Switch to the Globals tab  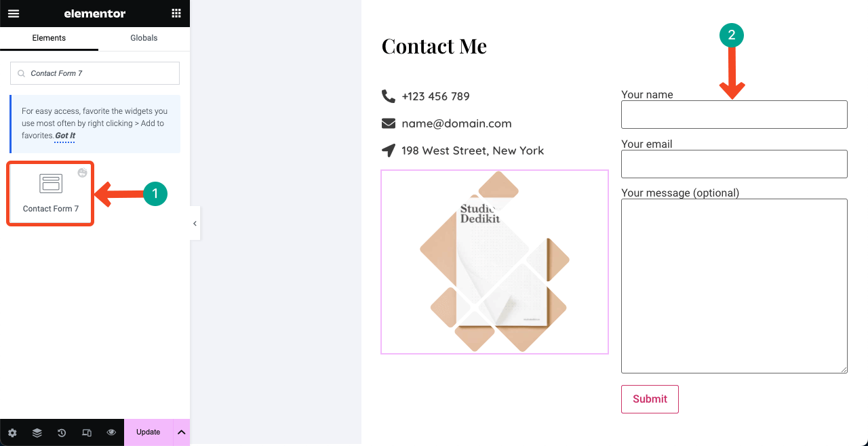(x=144, y=38)
